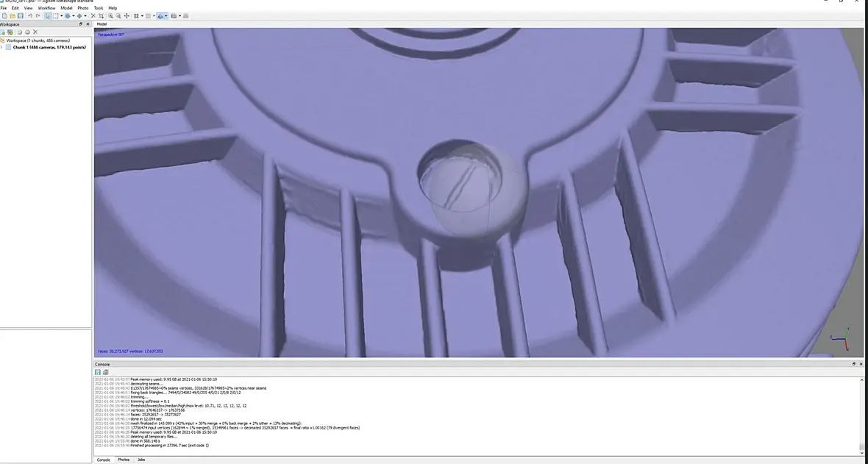
Task: Close the Console pane
Action: [x=861, y=364]
